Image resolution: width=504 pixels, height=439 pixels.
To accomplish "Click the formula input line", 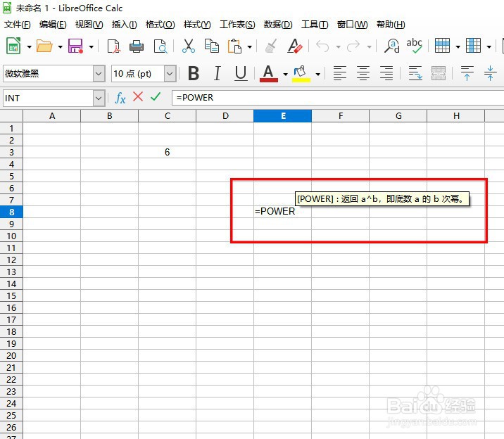I will pyautogui.click(x=337, y=98).
